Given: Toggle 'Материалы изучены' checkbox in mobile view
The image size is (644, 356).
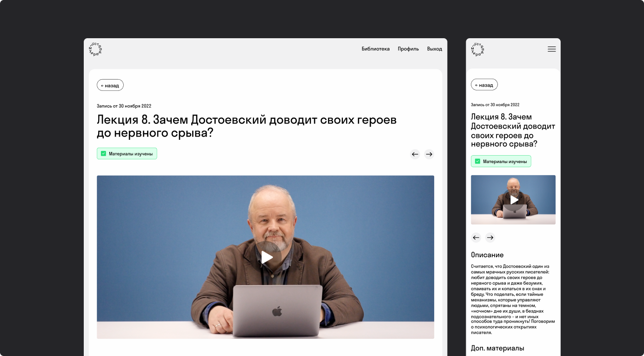Looking at the screenshot, I should point(478,162).
